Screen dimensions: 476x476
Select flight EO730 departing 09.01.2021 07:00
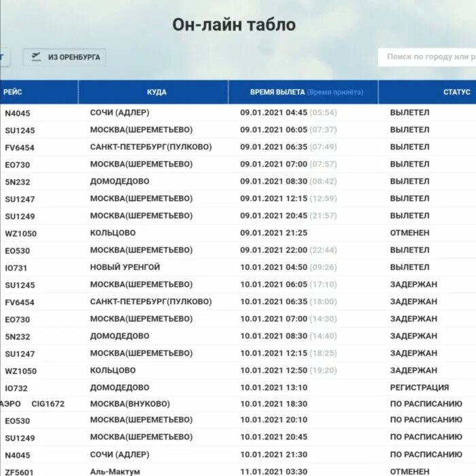point(17,165)
